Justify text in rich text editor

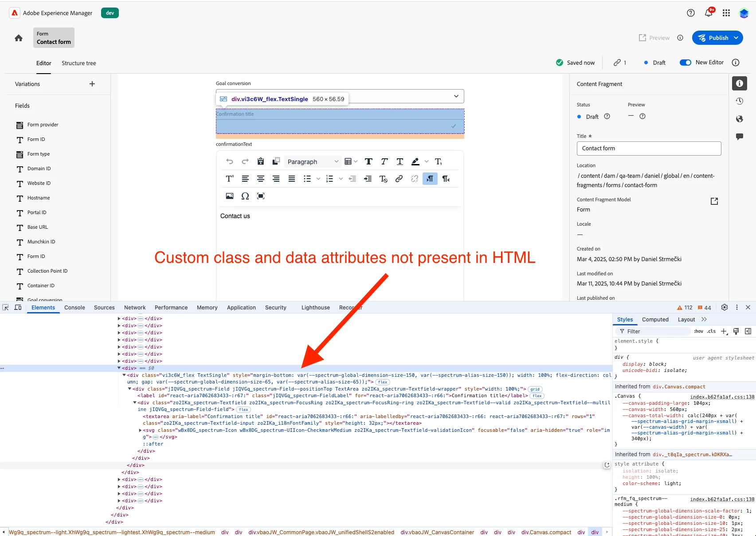pos(292,179)
